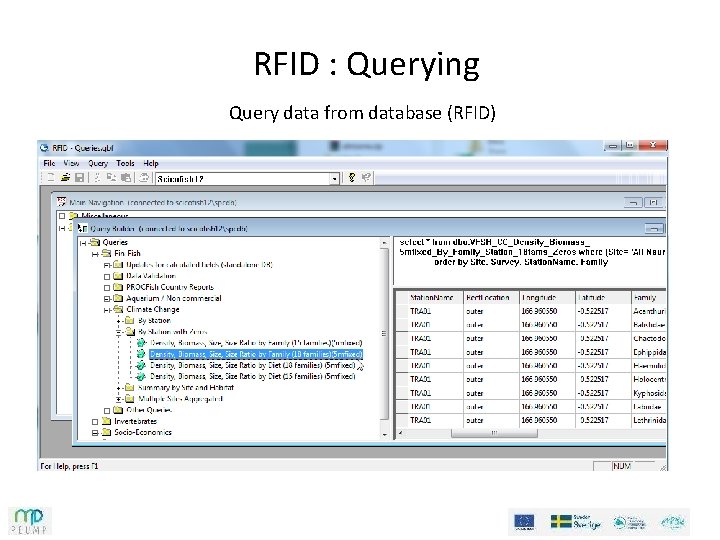Select Density by Family (18 families) query
720x540 pixels.
click(256, 354)
